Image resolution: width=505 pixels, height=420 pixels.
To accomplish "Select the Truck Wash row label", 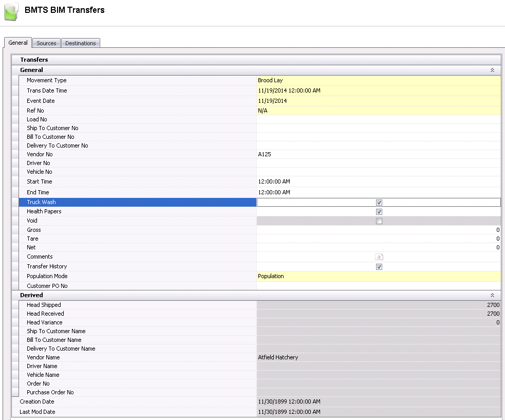I will (137, 203).
